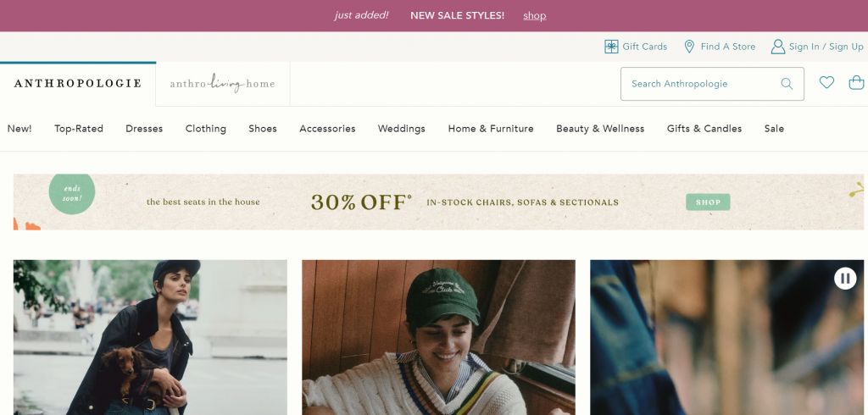Select the Sale menu item

[774, 129]
